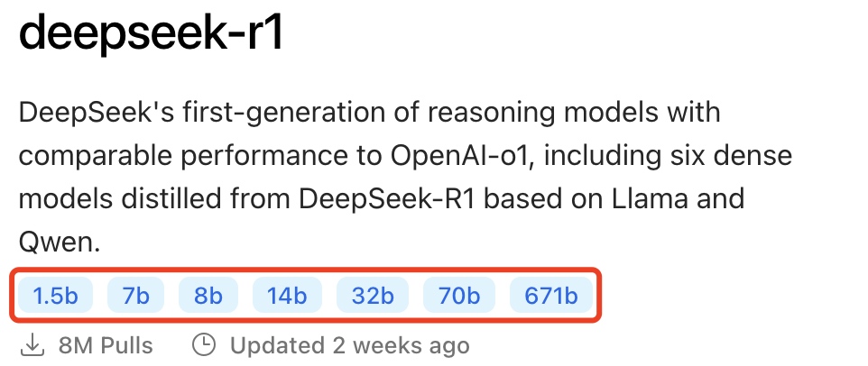Click the word DeepSeek's starting the description

97,114
